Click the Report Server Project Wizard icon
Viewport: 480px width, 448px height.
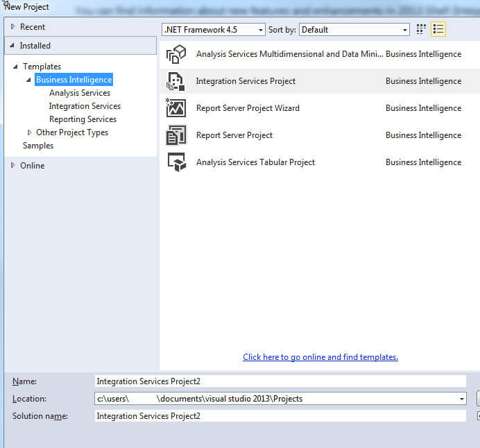click(175, 108)
